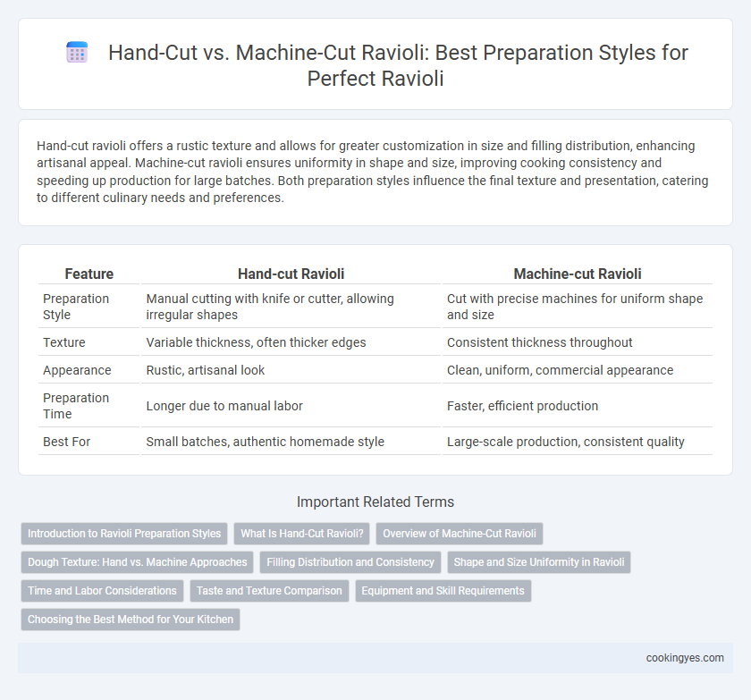Select the Filling Distribution and Consistency tag
751x700 pixels.
[x=350, y=562]
